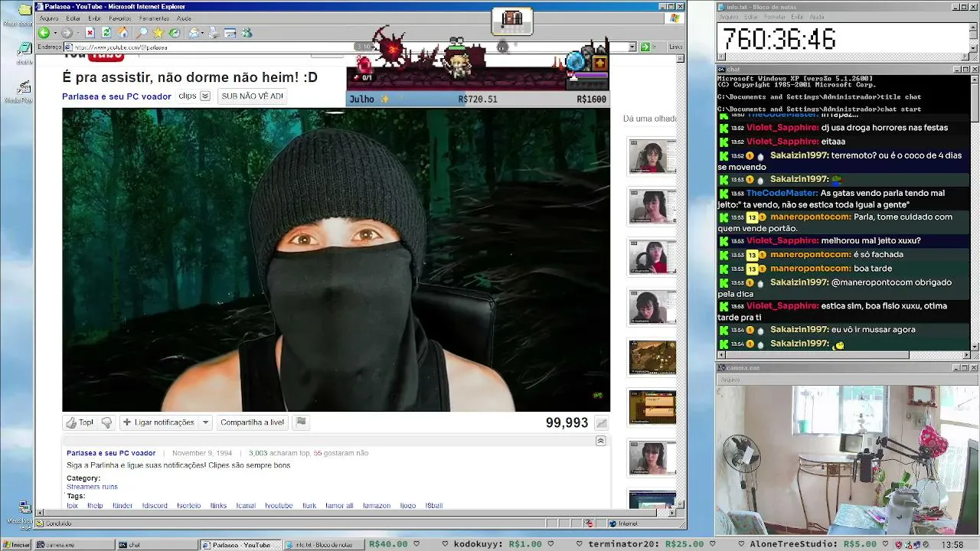Open the Parlasea e seu PC voador channel link
The width and height of the screenshot is (980, 551).
pyautogui.click(x=116, y=96)
